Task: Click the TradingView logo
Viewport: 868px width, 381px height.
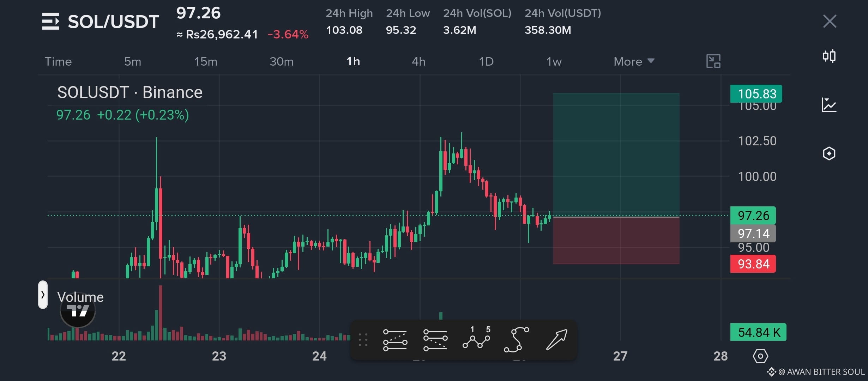Action: (x=78, y=310)
